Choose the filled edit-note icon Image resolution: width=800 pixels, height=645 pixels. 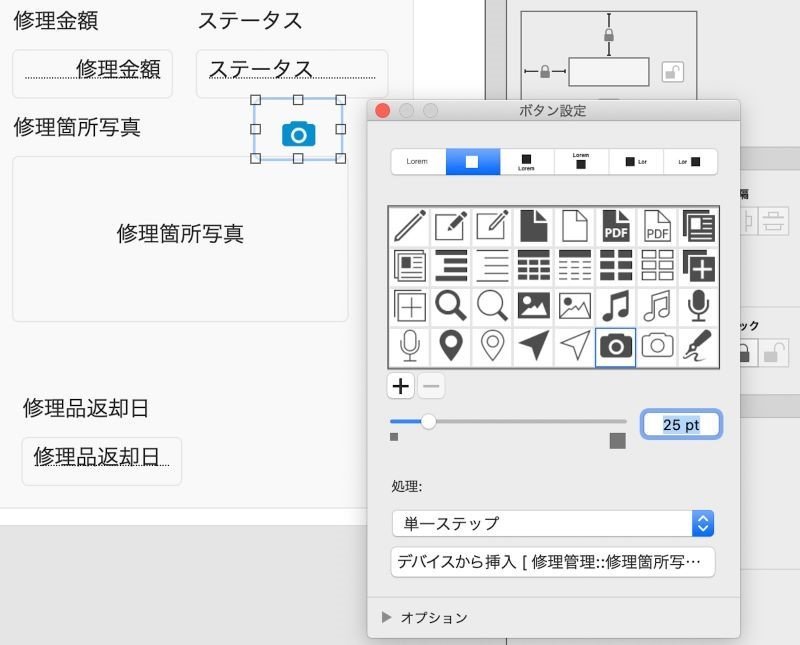(x=451, y=226)
